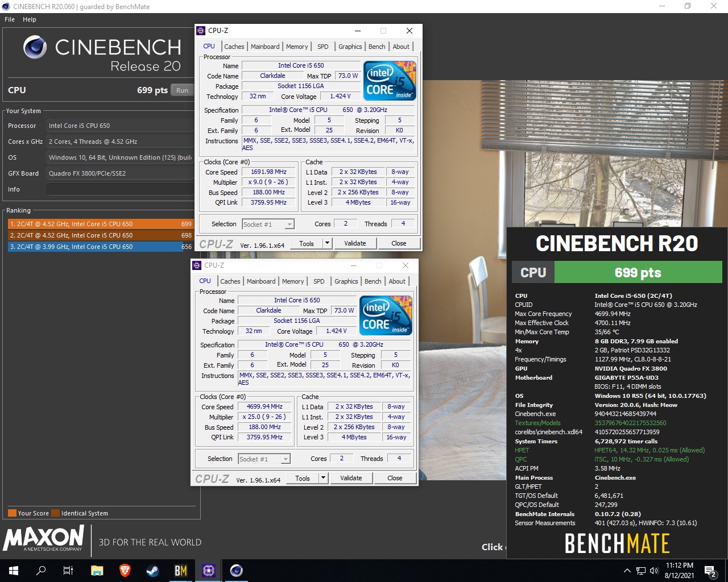This screenshot has height=582, width=728.
Task: Open volume control tray icon
Action: 654,571
